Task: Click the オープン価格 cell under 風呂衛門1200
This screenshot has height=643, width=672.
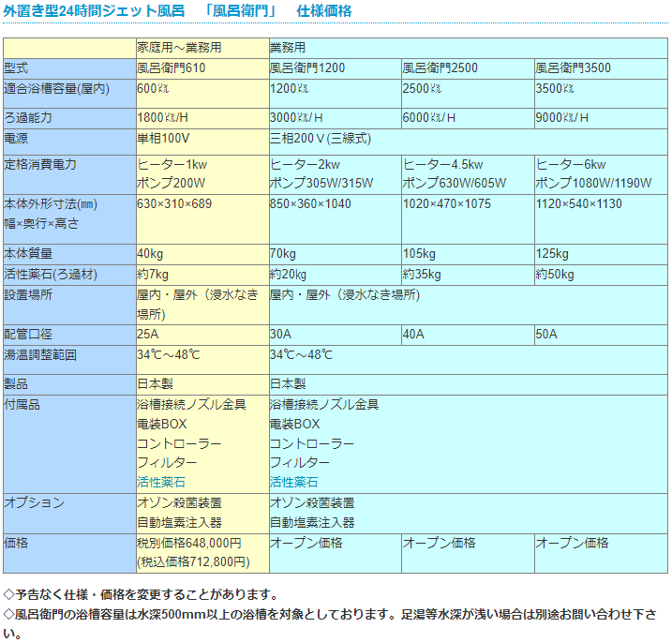Action: point(336,553)
